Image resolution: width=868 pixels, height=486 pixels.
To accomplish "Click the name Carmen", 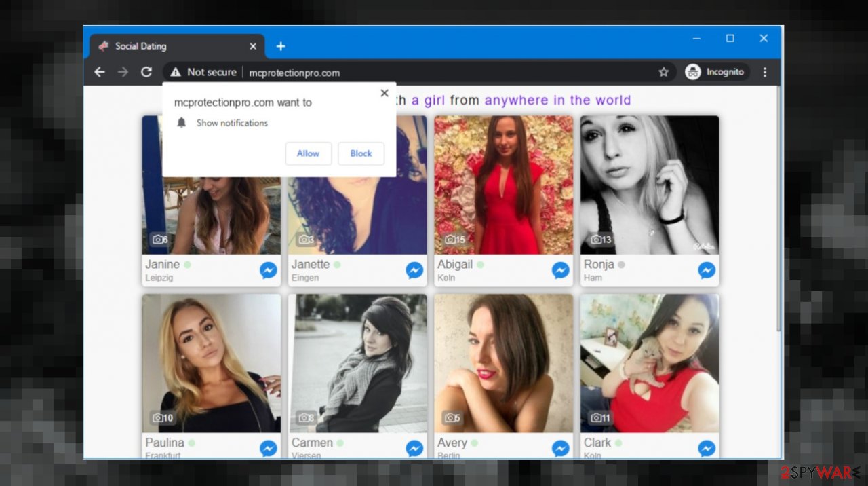I will point(312,443).
